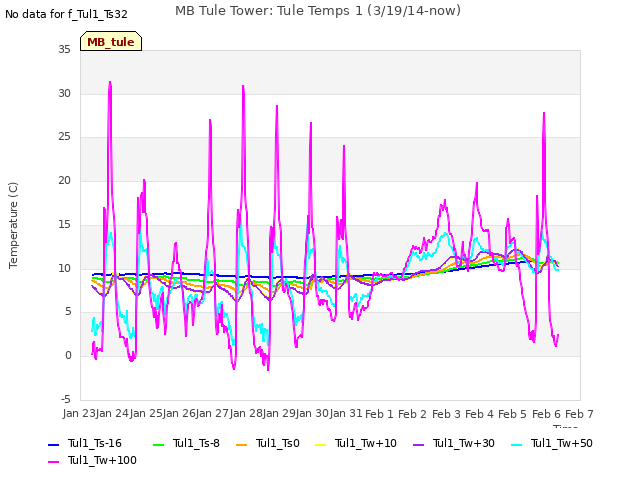This screenshot has width=640, height=480.
Task: Select the Tul1_Ts-16 legend label
Action: [95, 443]
